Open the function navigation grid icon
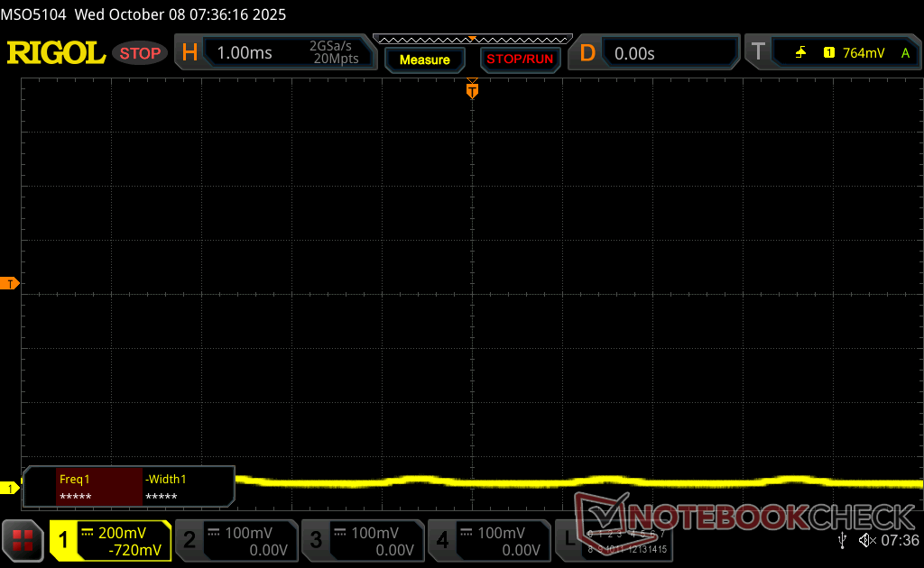Screen dimensions: 924x568 [x=23, y=540]
